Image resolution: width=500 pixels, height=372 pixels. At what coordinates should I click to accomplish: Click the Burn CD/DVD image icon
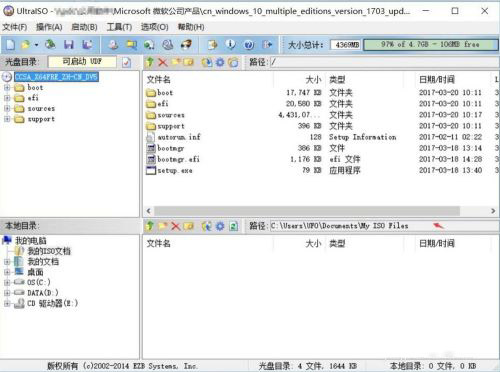coord(186,44)
